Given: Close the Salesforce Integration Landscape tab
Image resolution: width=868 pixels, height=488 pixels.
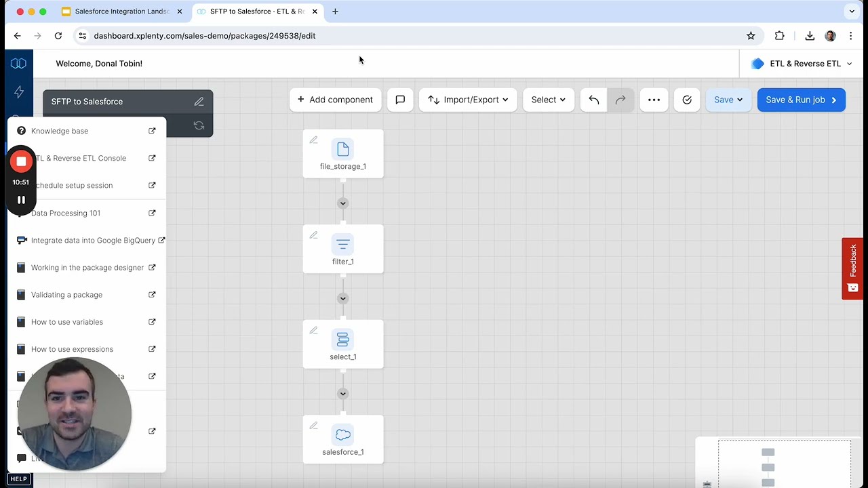Looking at the screenshot, I should [x=179, y=12].
